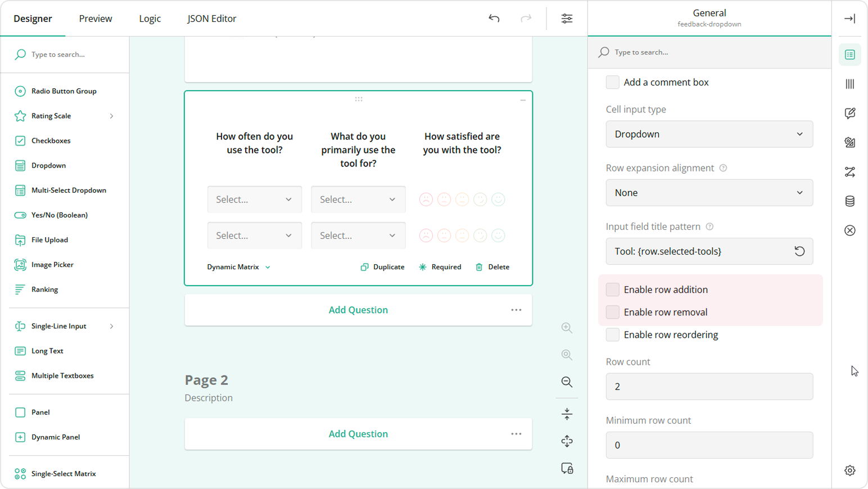This screenshot has height=489, width=868.
Task: Toggle Enable row reordering checkbox
Action: 613,335
